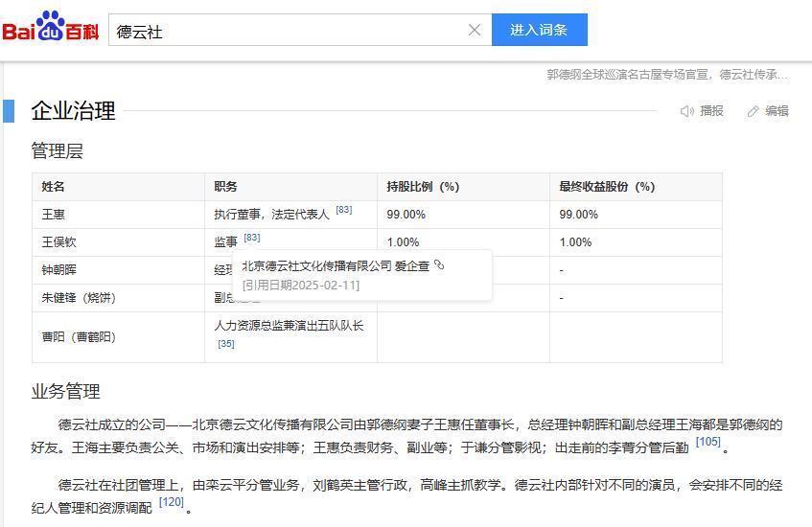Click the 编辑 pencil icon
The height and width of the screenshot is (527, 812).
pos(754,111)
